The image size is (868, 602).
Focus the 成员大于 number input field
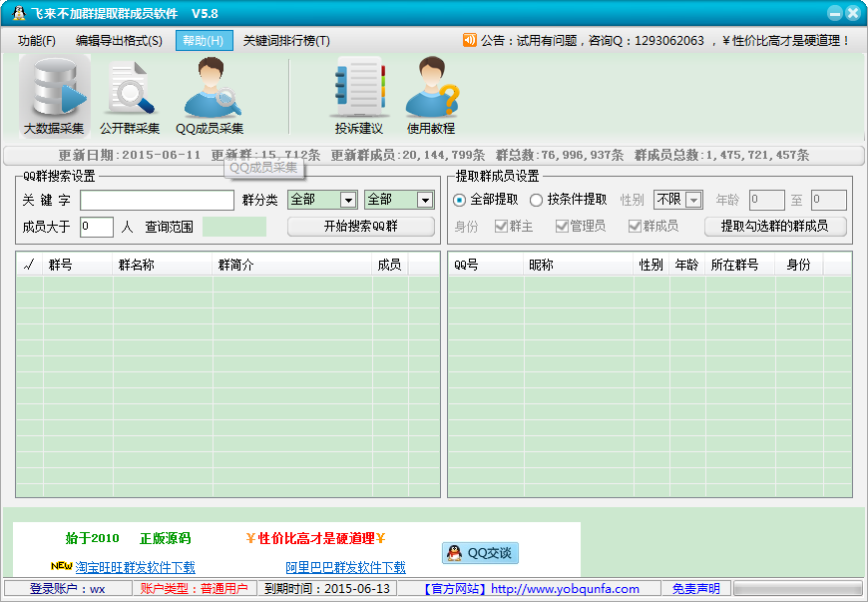pos(97,227)
